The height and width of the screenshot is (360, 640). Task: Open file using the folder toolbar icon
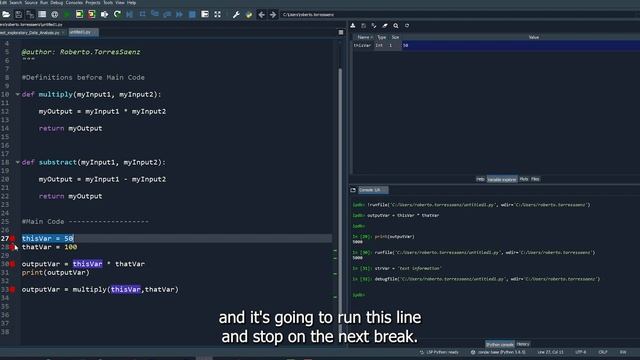6,15
